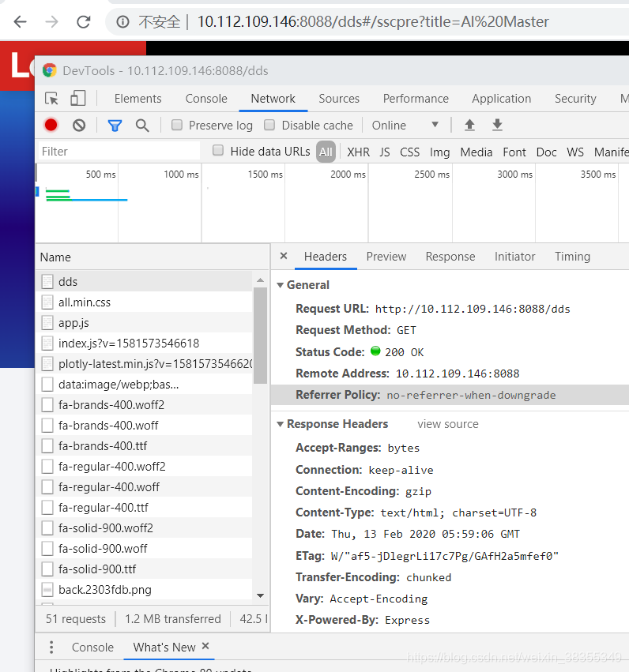The width and height of the screenshot is (629, 672).
Task: Select the Headers detail tab
Action: [326, 257]
